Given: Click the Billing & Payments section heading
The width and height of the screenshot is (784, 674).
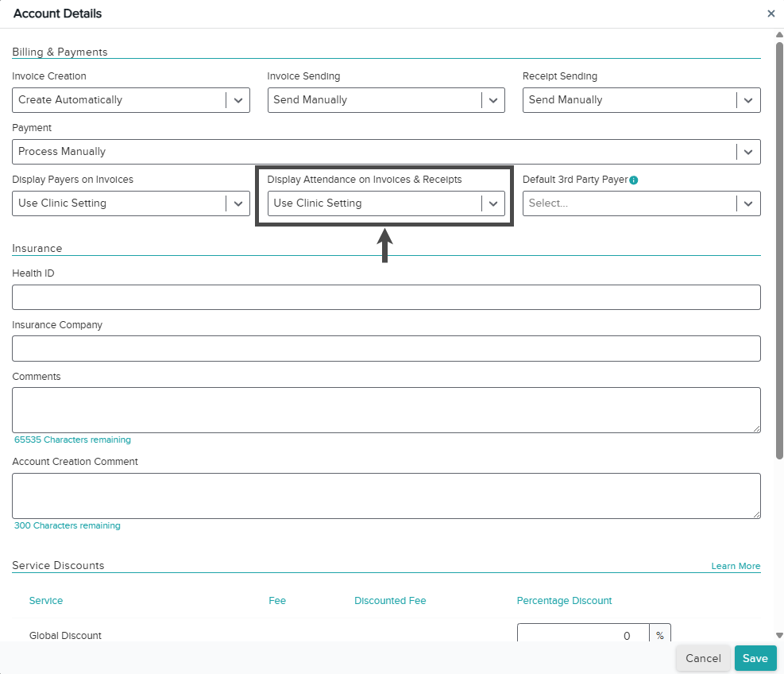Looking at the screenshot, I should [x=60, y=52].
